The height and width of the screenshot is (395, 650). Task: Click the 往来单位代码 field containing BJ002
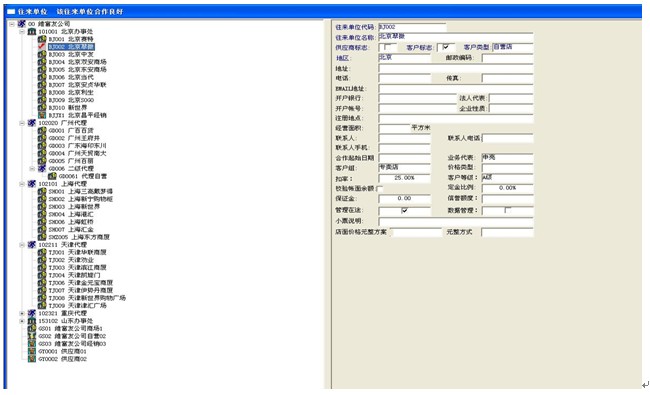[412, 27]
